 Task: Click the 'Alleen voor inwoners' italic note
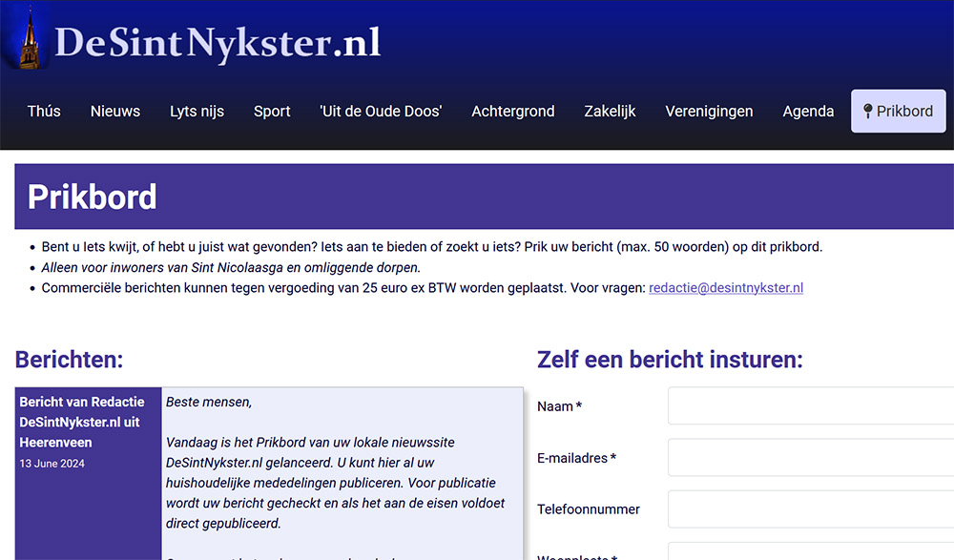pos(231,267)
